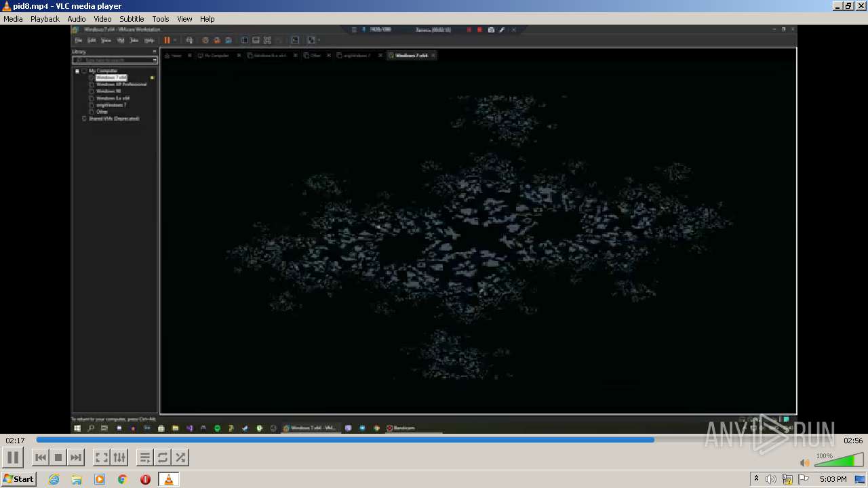Image resolution: width=868 pixels, height=488 pixels.
Task: Toggle the VLC playlist view
Action: tap(144, 457)
